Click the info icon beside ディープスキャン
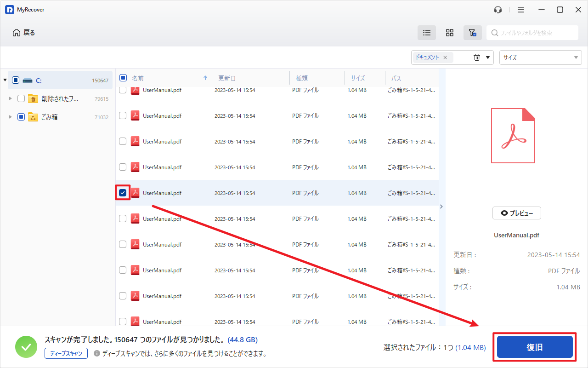This screenshot has width=588, height=368. (x=96, y=353)
